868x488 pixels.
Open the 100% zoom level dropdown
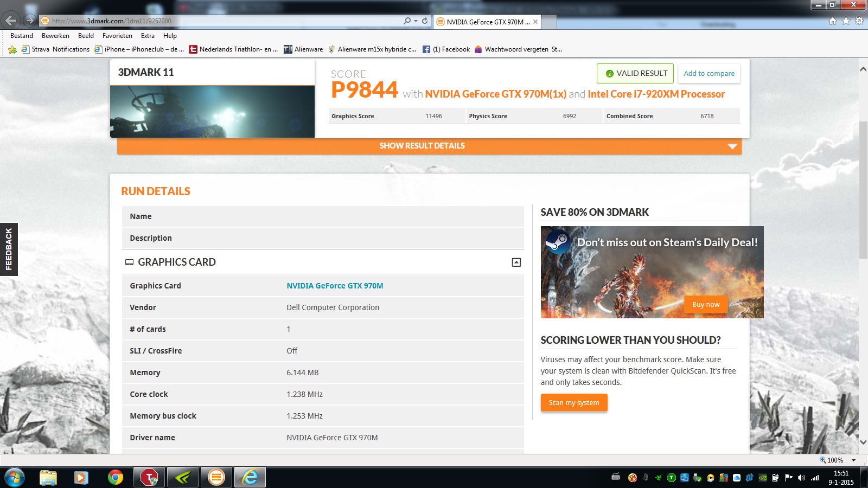coord(854,460)
